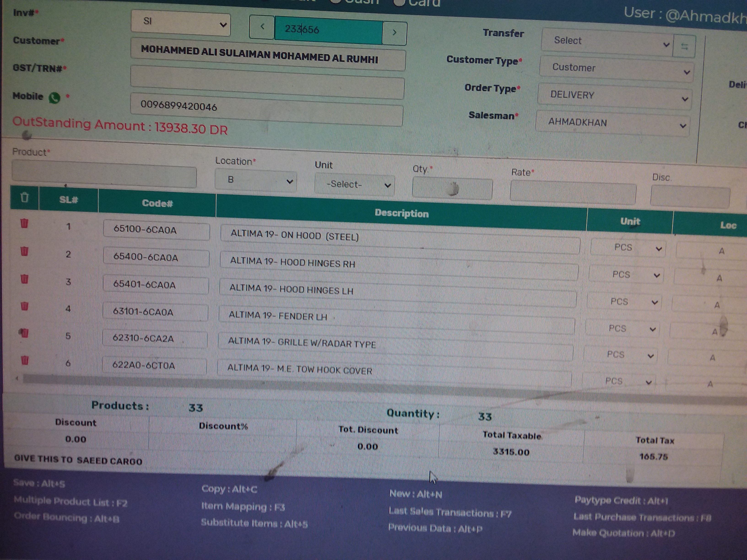The height and width of the screenshot is (560, 747).
Task: Click the Rate input field
Action: [573, 193]
